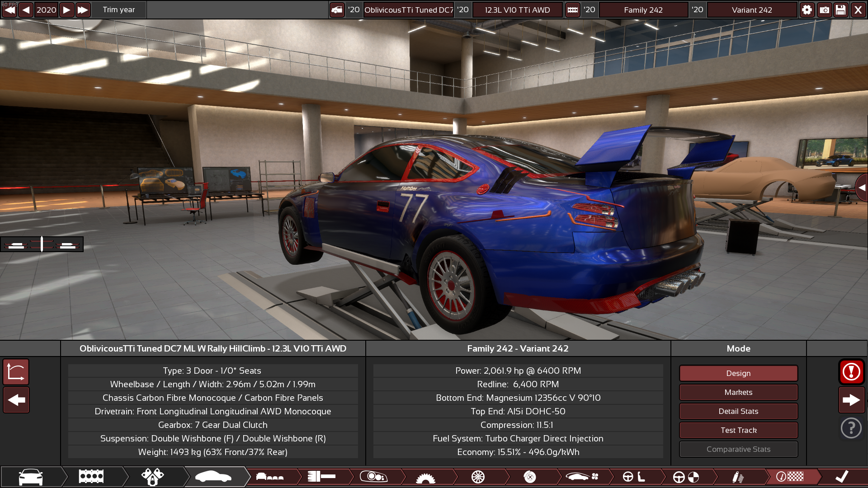The width and height of the screenshot is (868, 488).
Task: Edit the 12.3L V10 TTi AWD trim name
Action: [517, 9]
